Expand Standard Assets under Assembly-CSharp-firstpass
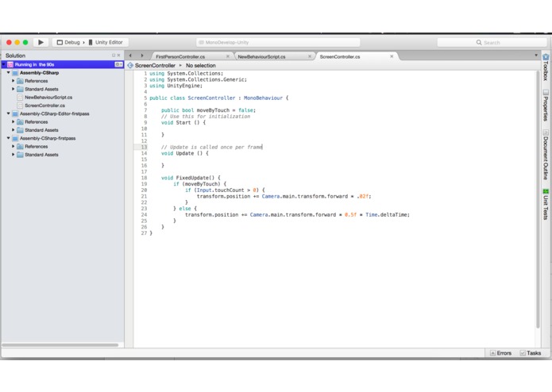552x392 pixels. [x=14, y=154]
